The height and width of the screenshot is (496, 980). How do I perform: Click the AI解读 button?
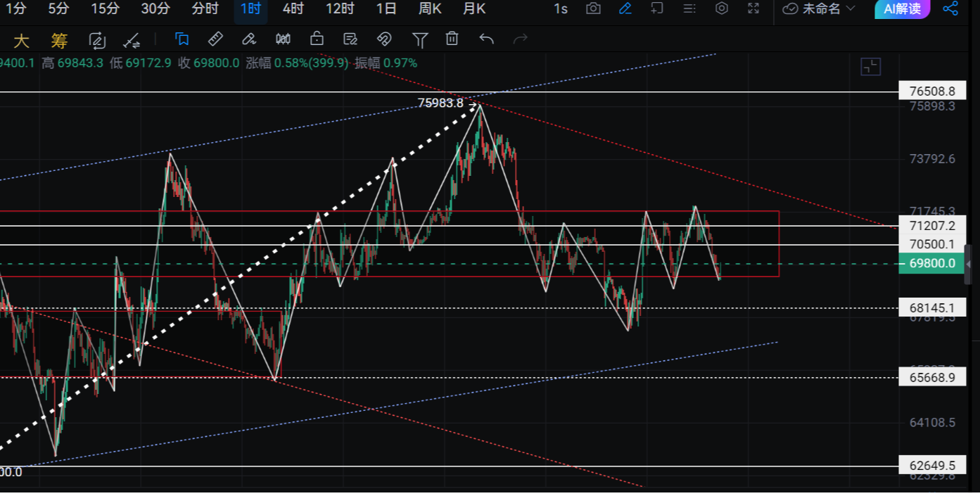(x=902, y=9)
